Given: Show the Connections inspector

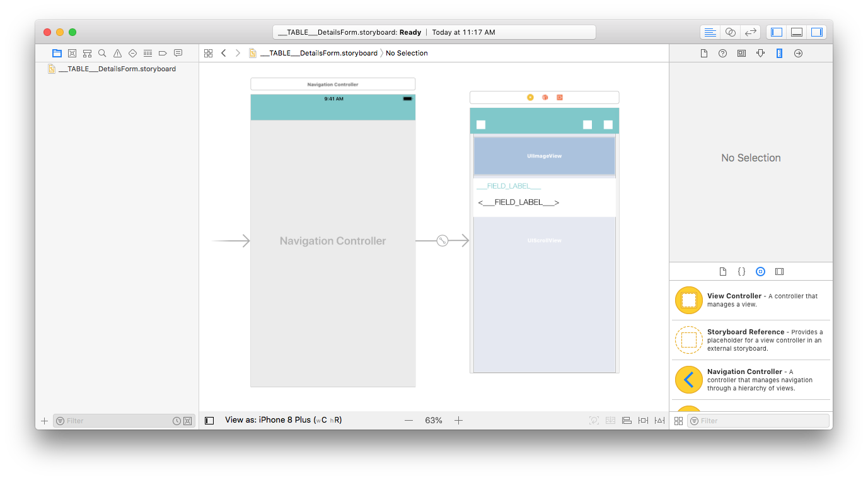Looking at the screenshot, I should click(x=798, y=53).
